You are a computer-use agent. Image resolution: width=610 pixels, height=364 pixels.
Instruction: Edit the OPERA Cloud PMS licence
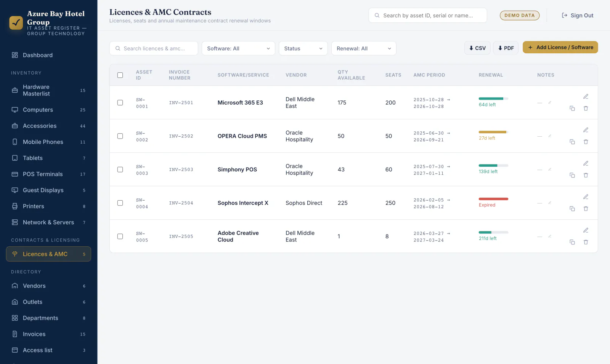coord(586,130)
